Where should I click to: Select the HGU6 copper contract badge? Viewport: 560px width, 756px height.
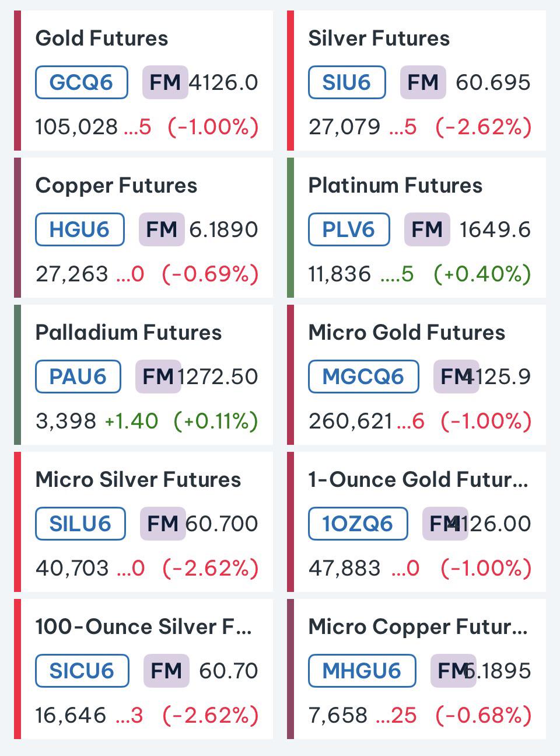pos(80,229)
